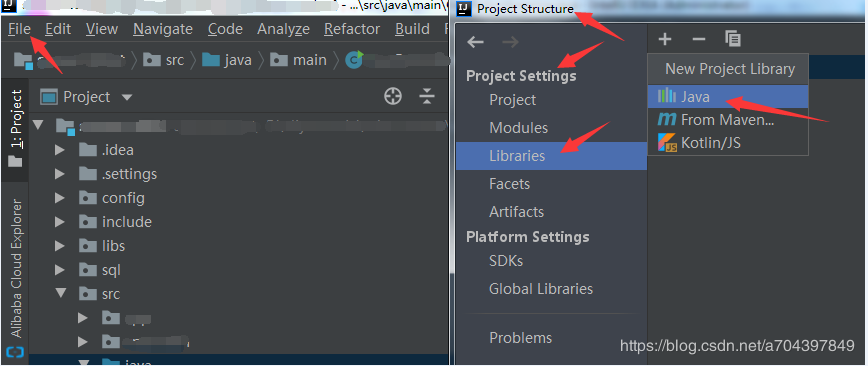Open the File menu
Viewport: 868px width, 366px height.
point(19,29)
